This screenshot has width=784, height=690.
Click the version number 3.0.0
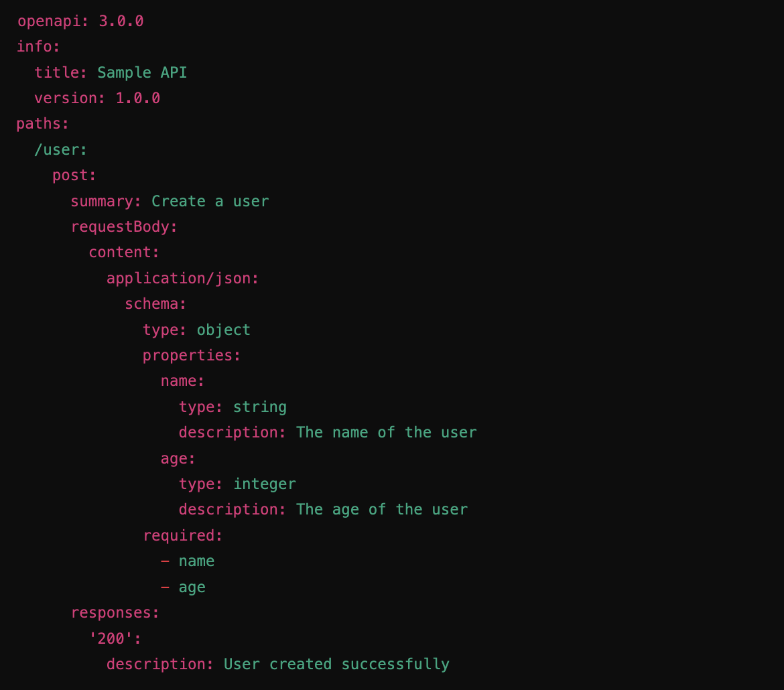[121, 21]
